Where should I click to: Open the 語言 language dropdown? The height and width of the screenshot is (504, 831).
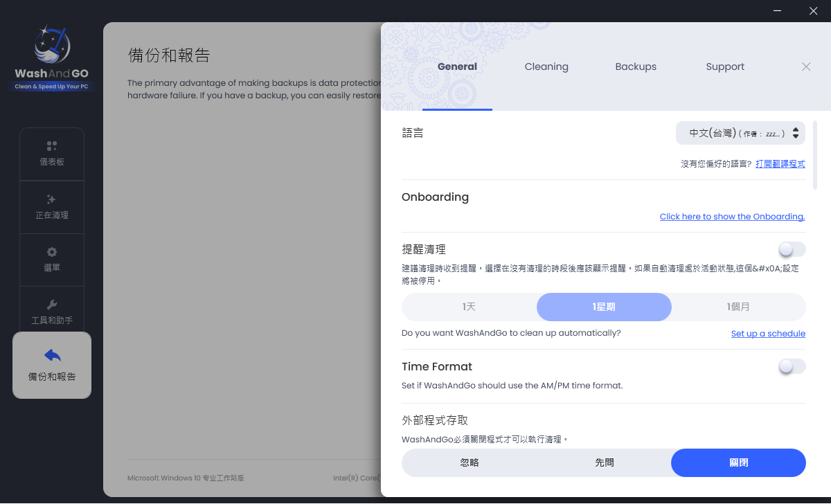(740, 133)
